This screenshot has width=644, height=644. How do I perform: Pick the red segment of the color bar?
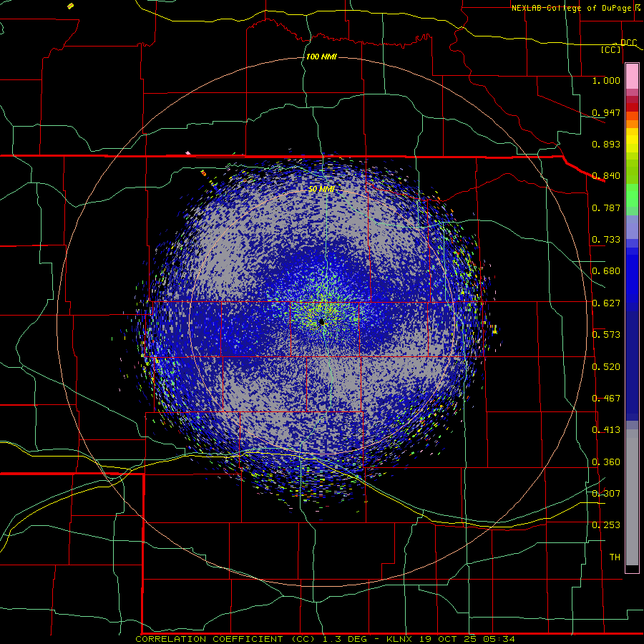coord(632,107)
